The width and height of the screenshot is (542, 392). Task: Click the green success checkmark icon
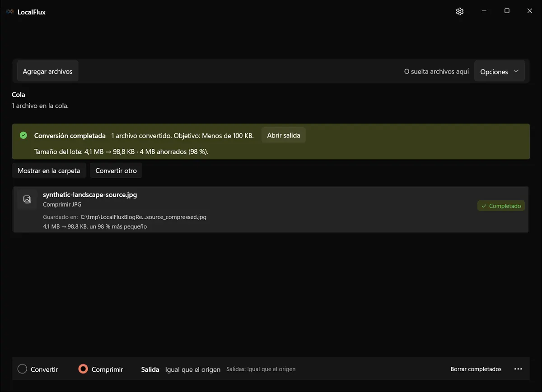pos(23,135)
